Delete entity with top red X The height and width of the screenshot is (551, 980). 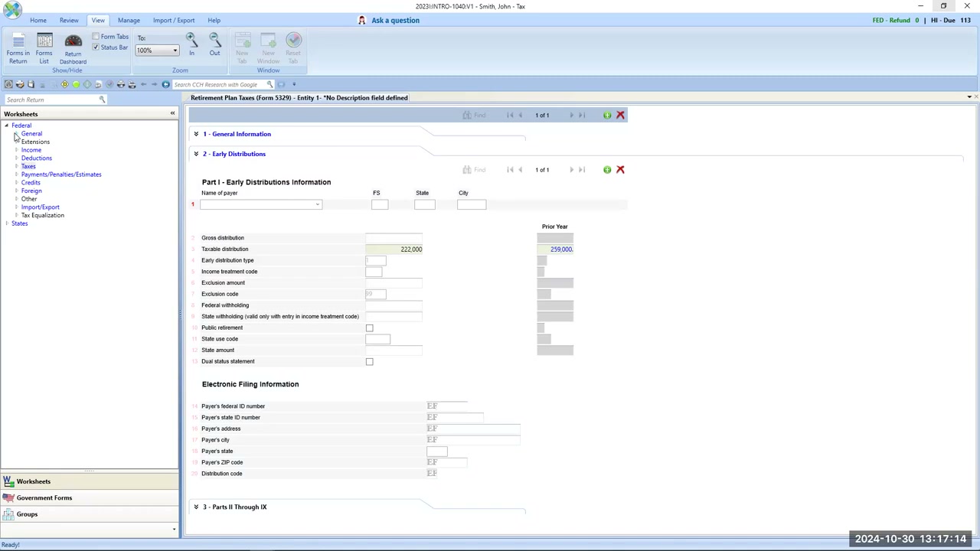click(x=620, y=116)
